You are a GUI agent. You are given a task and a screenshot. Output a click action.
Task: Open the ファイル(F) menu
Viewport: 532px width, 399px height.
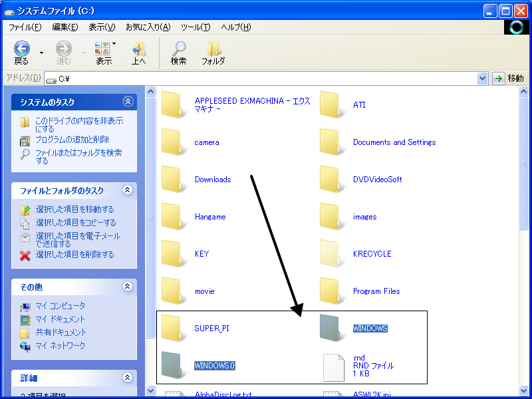pyautogui.click(x=25, y=27)
